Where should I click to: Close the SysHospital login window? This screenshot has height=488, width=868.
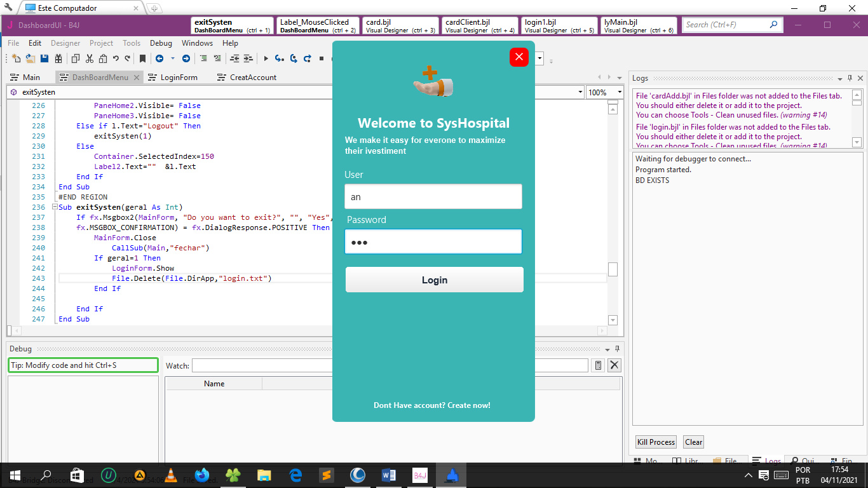tap(519, 57)
